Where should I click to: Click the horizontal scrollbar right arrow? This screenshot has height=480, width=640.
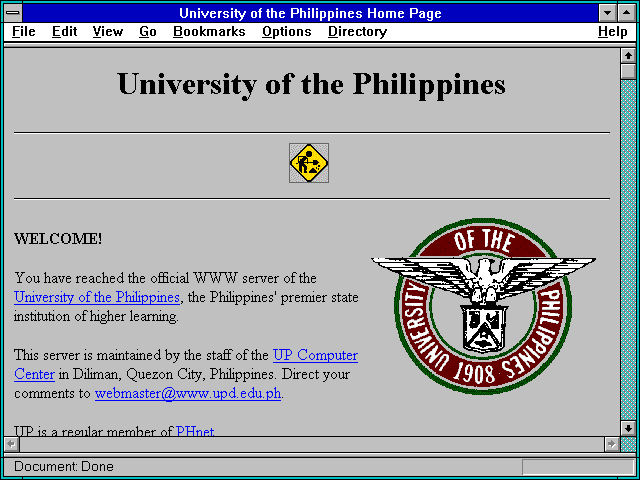(x=611, y=444)
